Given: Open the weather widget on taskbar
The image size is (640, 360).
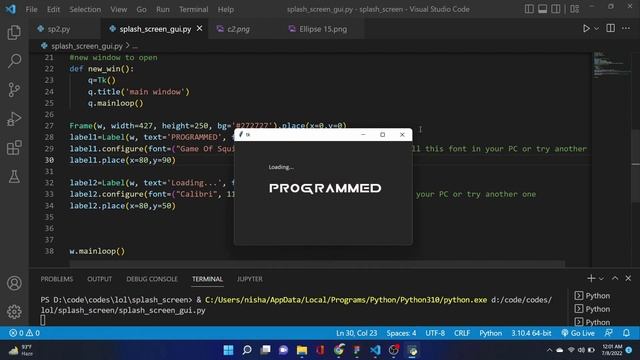Looking at the screenshot, I should coord(20,350).
